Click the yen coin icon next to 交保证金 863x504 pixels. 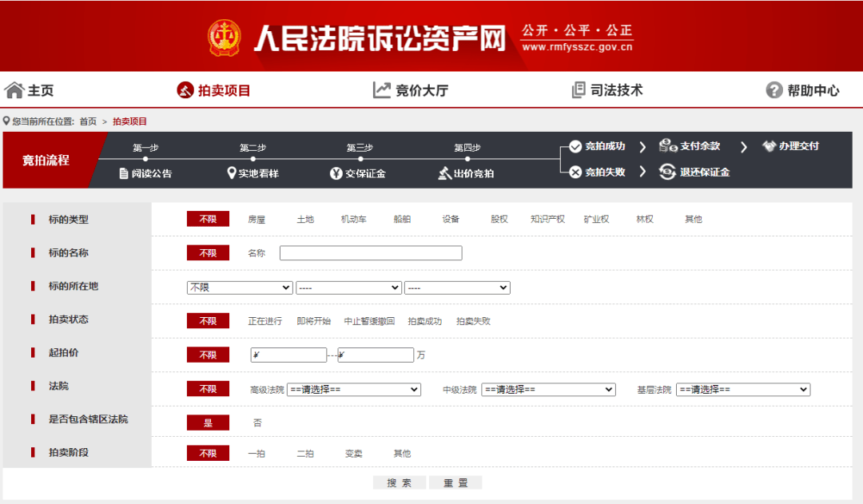tap(336, 173)
